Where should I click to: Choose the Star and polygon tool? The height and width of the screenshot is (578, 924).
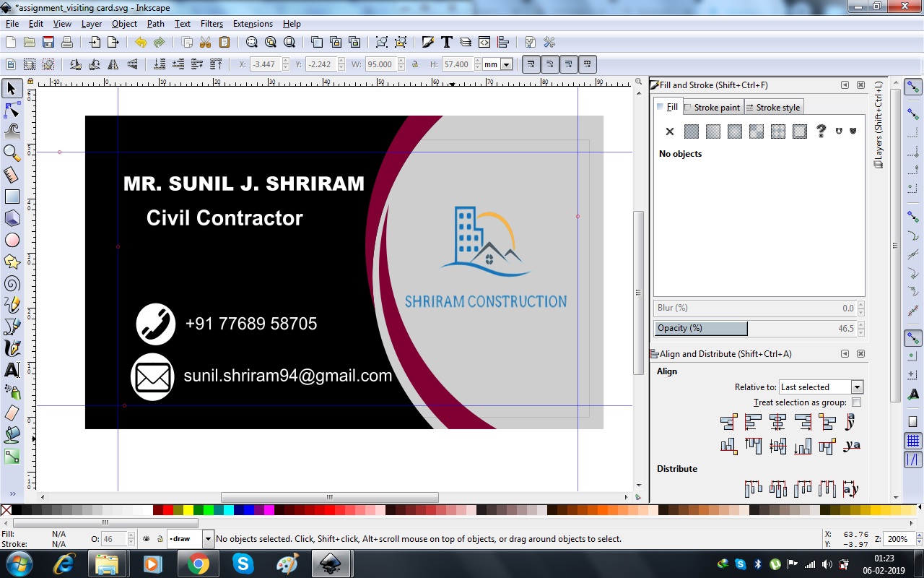pos(12,262)
